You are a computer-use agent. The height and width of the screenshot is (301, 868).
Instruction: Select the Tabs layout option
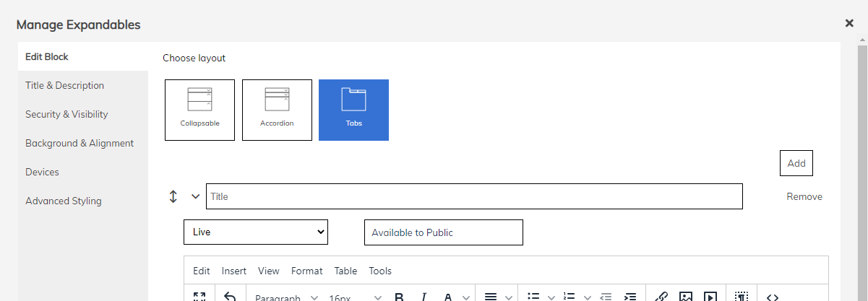tap(353, 110)
